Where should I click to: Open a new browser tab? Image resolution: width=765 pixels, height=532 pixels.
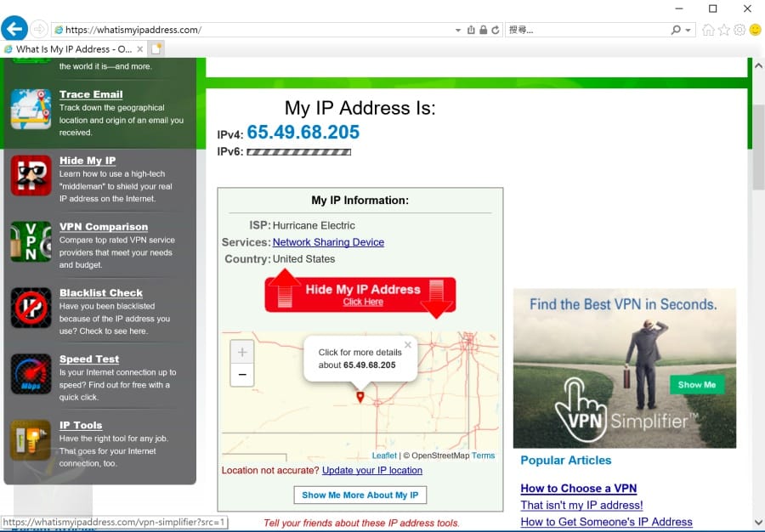(156, 49)
